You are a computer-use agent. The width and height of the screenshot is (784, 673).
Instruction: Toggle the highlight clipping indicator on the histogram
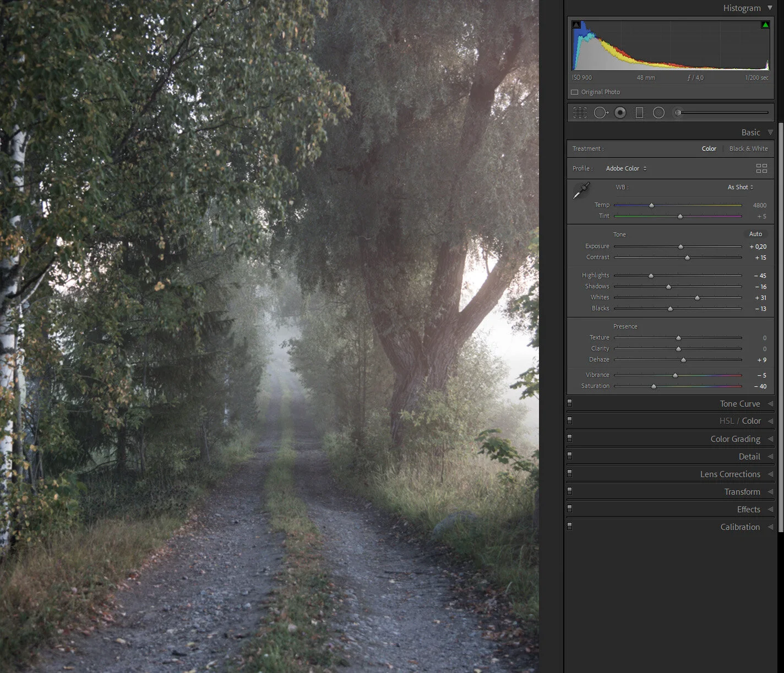(x=765, y=24)
